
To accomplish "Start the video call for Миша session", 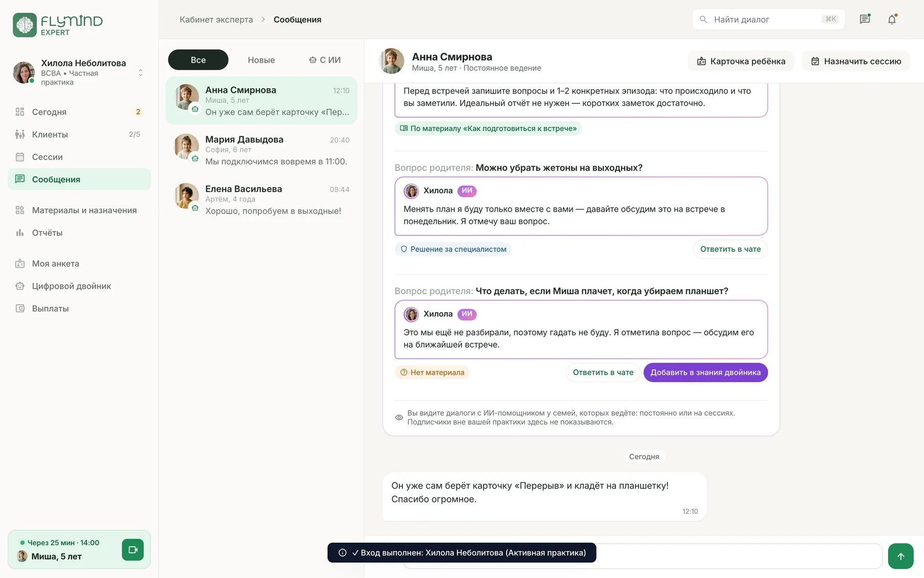I will click(x=133, y=550).
